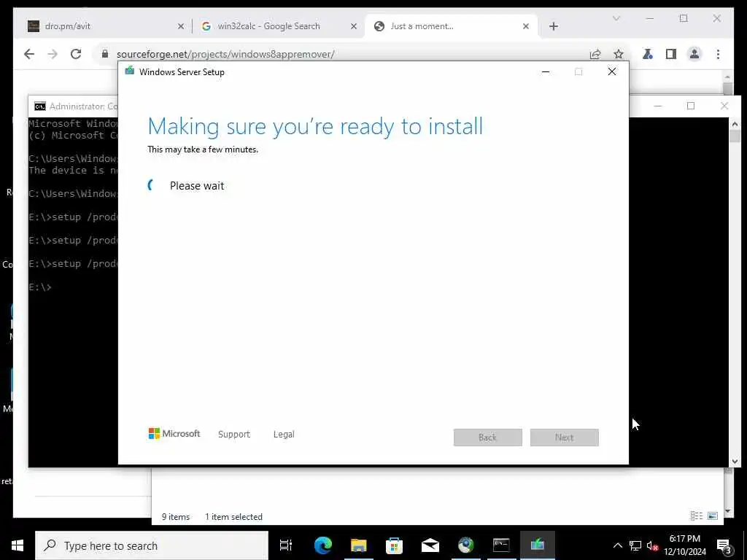Open Mail app from taskbar
Image resolution: width=747 pixels, height=560 pixels.
(430, 545)
